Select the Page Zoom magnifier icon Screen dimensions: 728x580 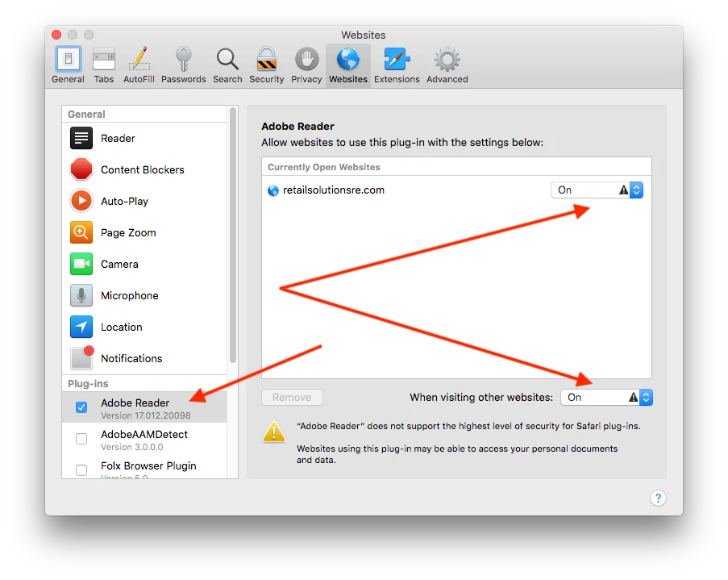[81, 232]
